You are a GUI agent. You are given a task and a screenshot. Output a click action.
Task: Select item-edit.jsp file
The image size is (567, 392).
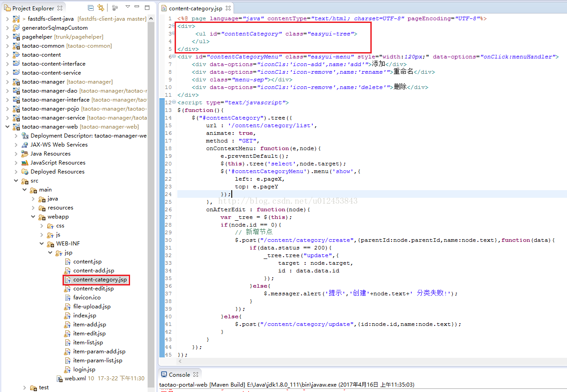[89, 333]
